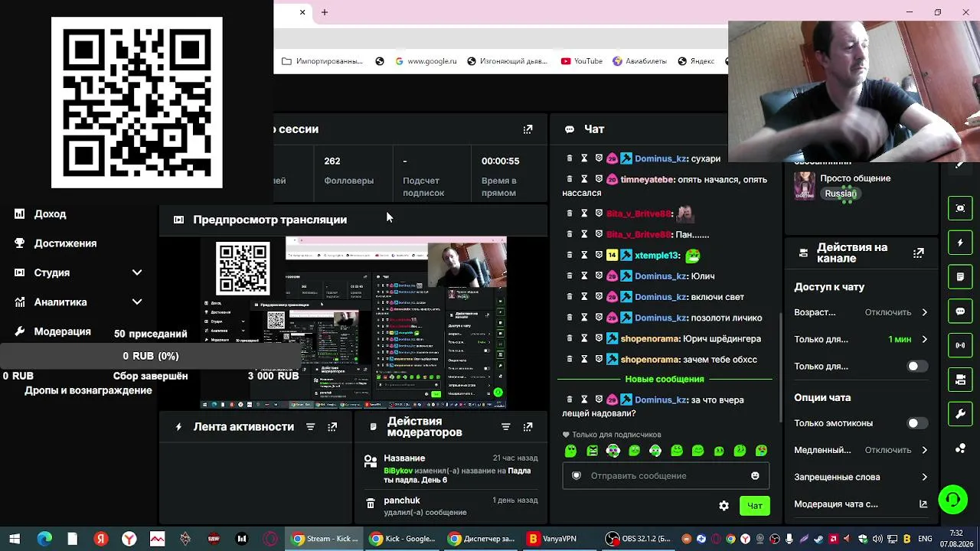Click the green headset support button
The width and height of the screenshot is (980, 551).
pos(952,500)
